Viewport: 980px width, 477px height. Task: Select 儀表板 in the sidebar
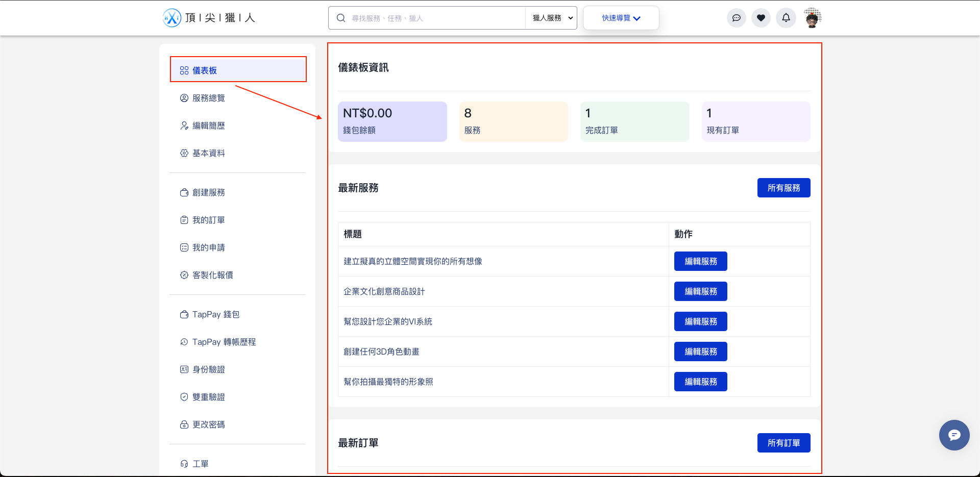pos(205,70)
